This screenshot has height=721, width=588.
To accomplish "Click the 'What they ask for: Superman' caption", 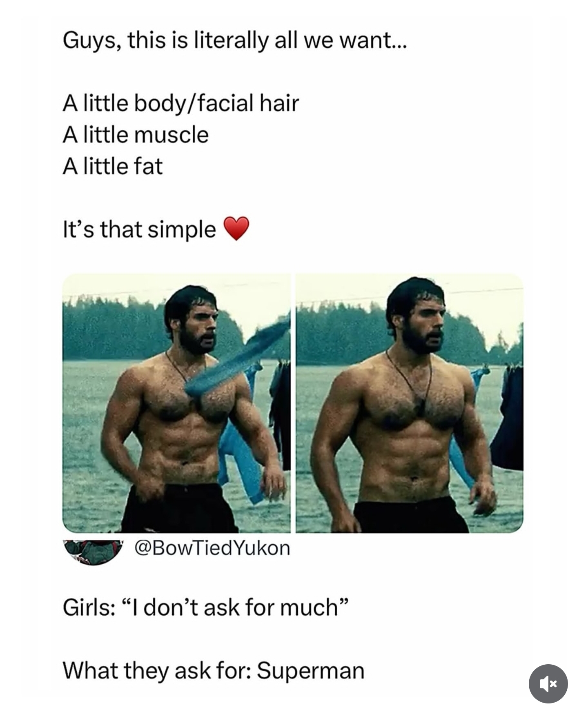I will [x=214, y=670].
